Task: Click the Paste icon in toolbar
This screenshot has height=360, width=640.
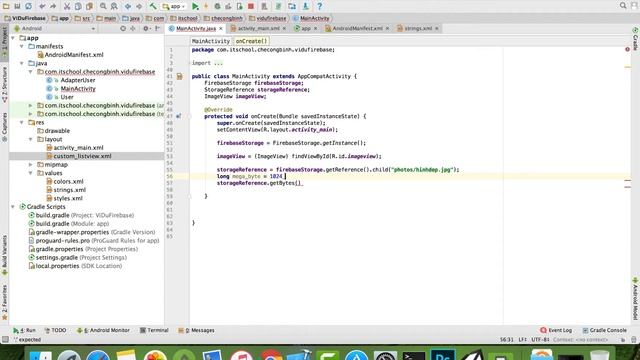Action: 89,6
